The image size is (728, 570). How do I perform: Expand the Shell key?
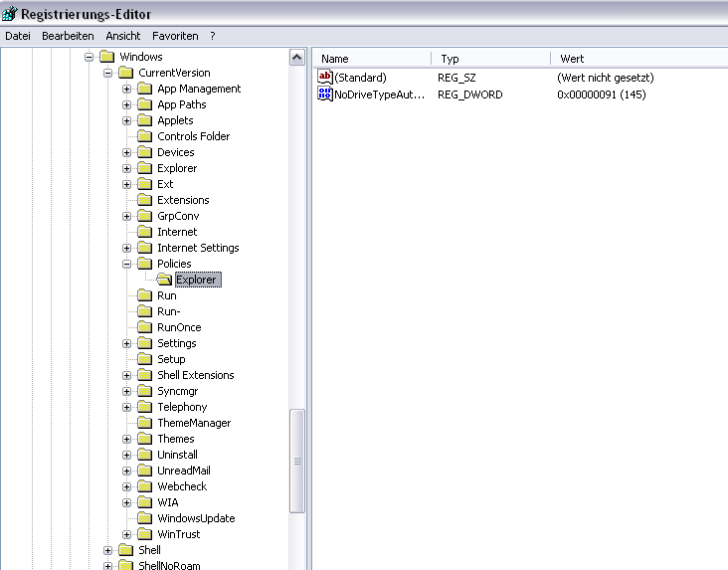pyautogui.click(x=107, y=550)
